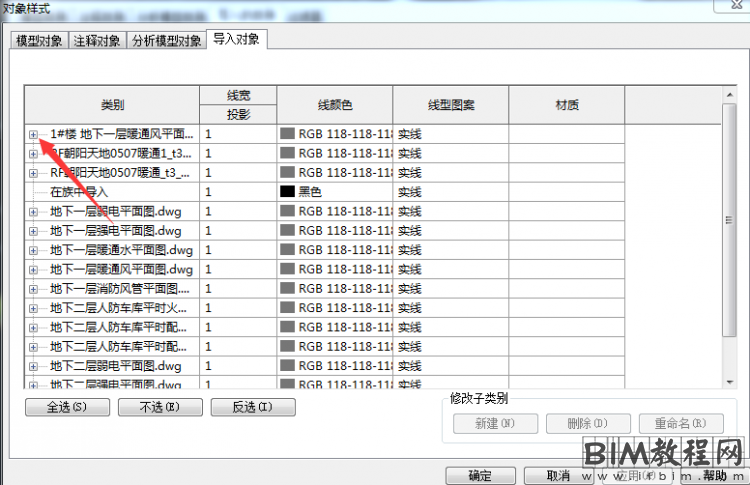Image resolution: width=750 pixels, height=485 pixels.
Task: Click the 不选(E) button
Action: 160,407
